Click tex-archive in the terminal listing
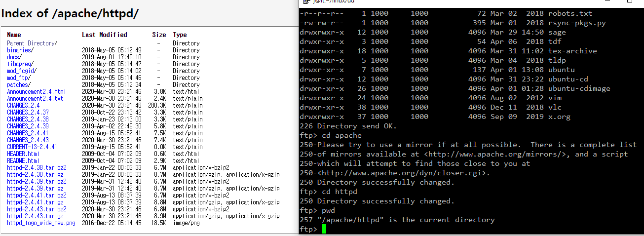The image size is (644, 236). [572, 51]
